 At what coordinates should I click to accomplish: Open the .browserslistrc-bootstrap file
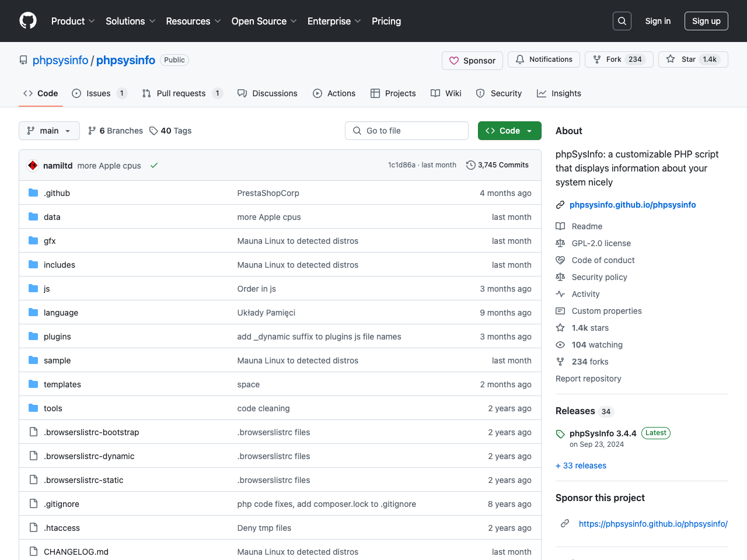click(x=92, y=432)
